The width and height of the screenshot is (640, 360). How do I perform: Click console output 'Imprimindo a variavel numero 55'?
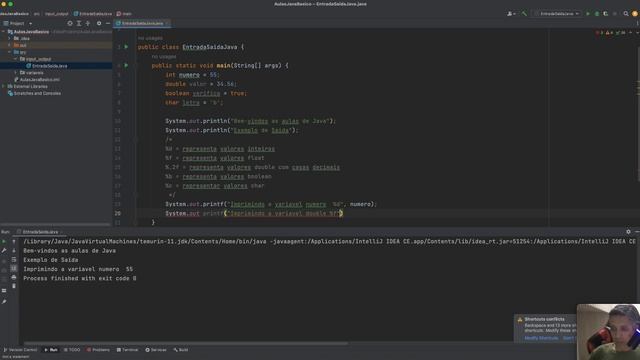tap(78, 269)
